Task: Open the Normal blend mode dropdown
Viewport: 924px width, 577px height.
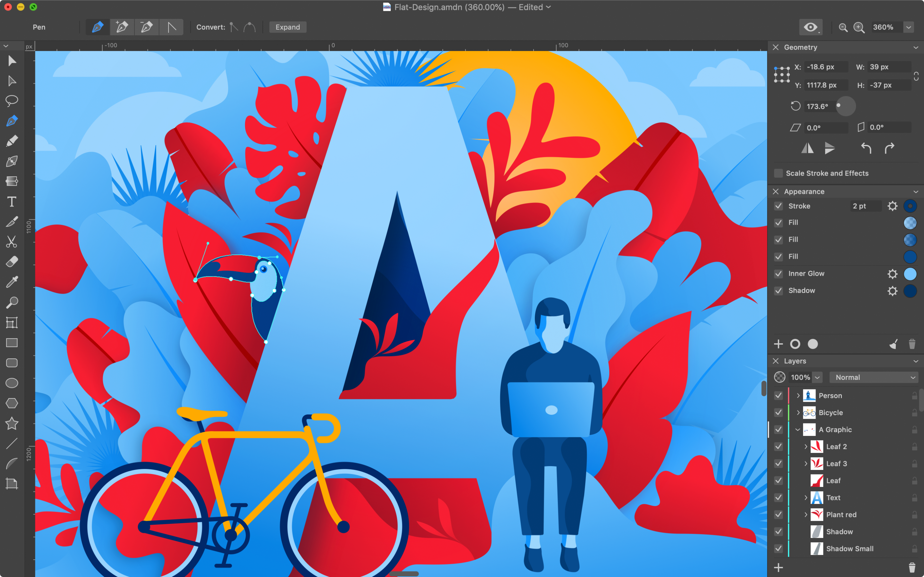Action: (x=874, y=377)
